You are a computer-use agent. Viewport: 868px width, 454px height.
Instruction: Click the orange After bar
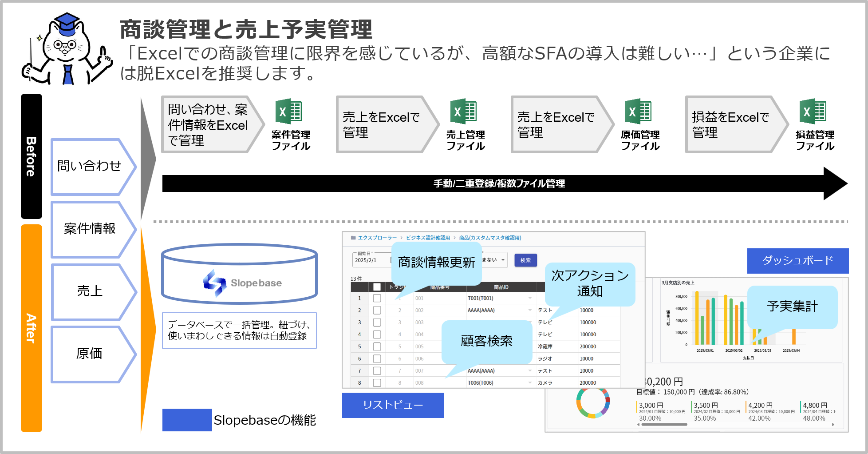click(32, 328)
